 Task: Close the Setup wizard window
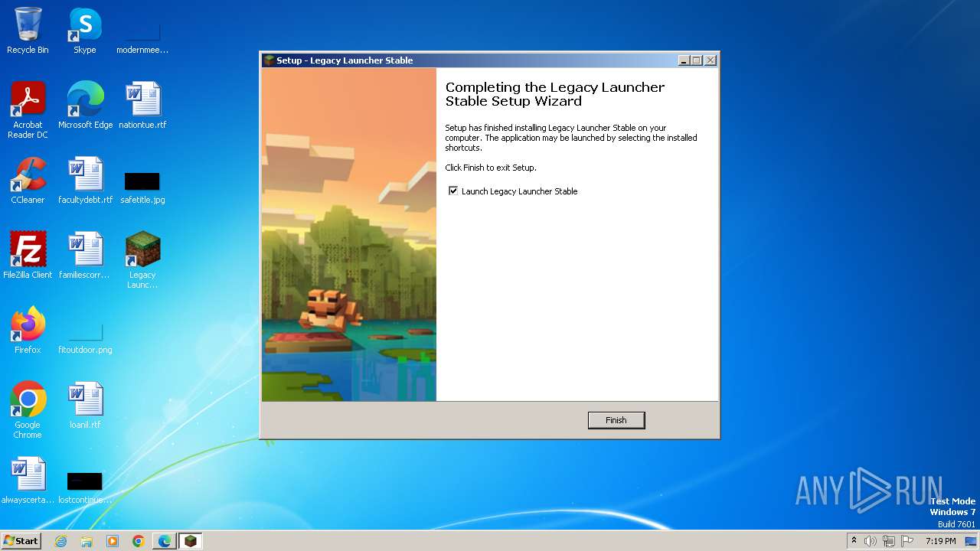tap(710, 60)
